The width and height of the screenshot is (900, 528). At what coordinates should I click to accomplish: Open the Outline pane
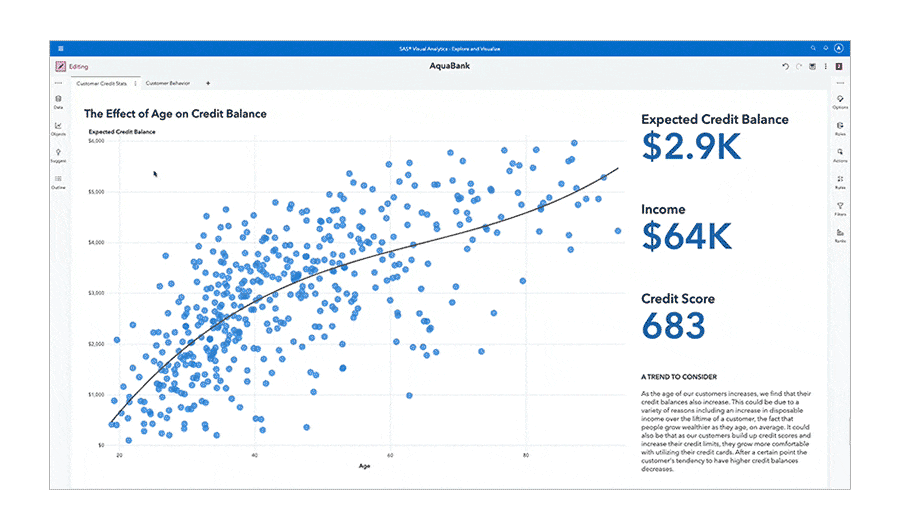point(58,182)
